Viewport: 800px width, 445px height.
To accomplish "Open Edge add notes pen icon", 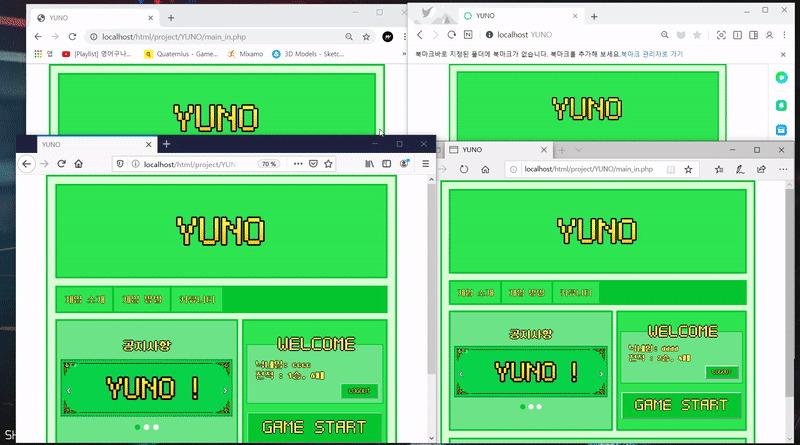I will point(740,169).
